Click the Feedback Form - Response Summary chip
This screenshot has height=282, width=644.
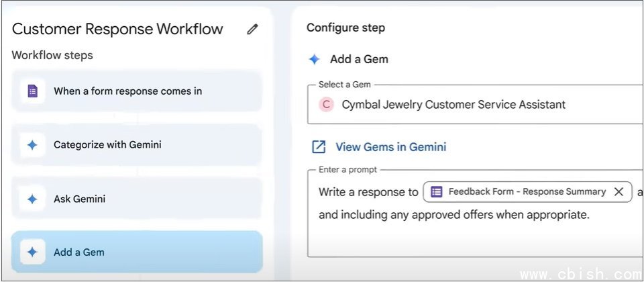pyautogui.click(x=527, y=192)
